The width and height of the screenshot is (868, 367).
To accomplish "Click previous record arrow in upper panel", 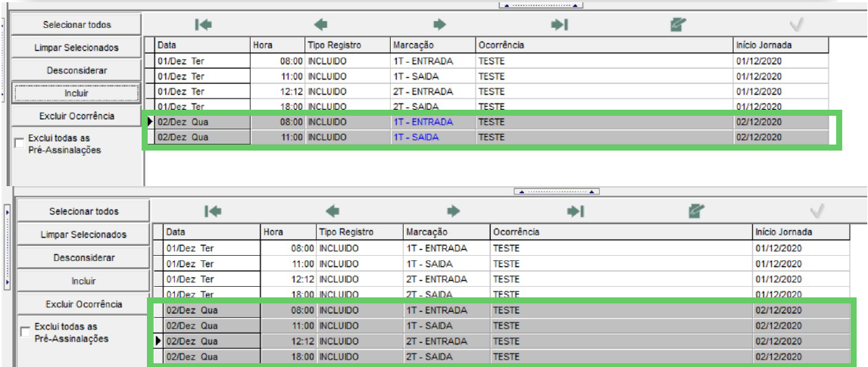I will click(x=320, y=24).
